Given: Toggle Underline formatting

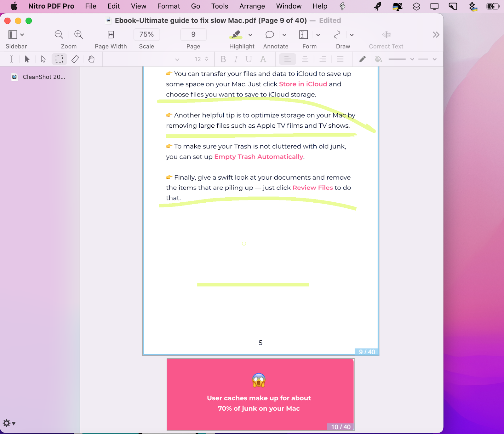Looking at the screenshot, I should point(249,59).
